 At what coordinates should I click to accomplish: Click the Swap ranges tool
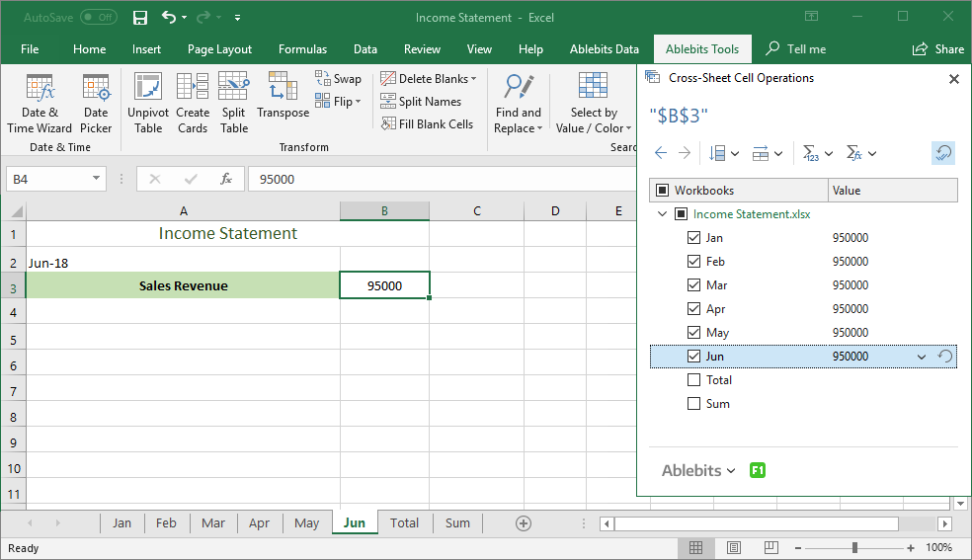click(x=339, y=79)
